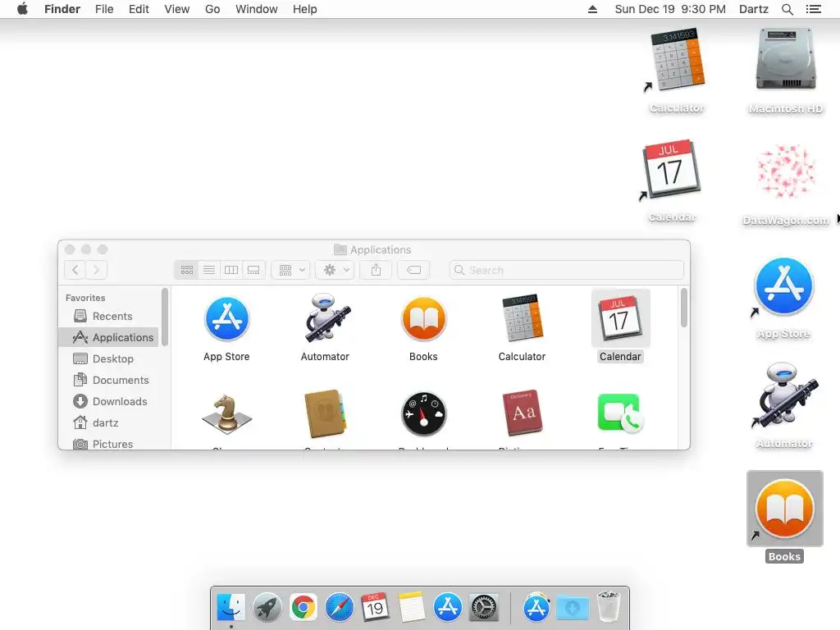
Task: Click the date and time in the menu bar
Action: tap(670, 9)
